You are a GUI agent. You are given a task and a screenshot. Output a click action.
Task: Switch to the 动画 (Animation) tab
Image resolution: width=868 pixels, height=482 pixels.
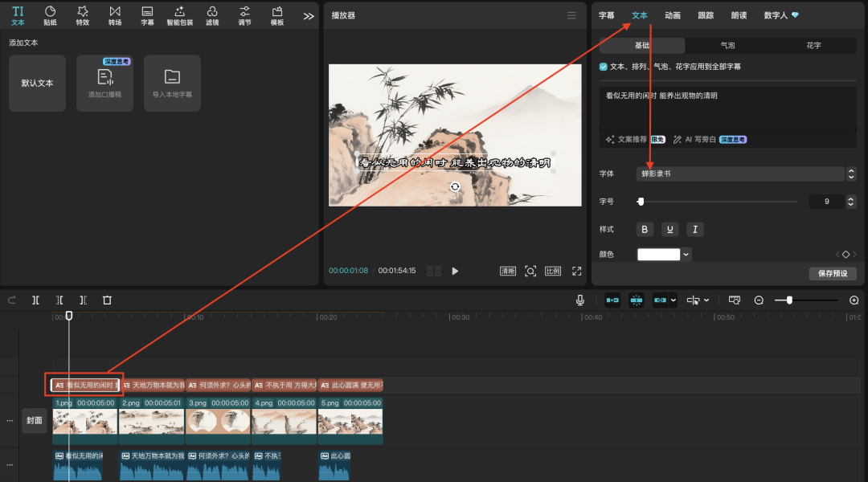[673, 15]
